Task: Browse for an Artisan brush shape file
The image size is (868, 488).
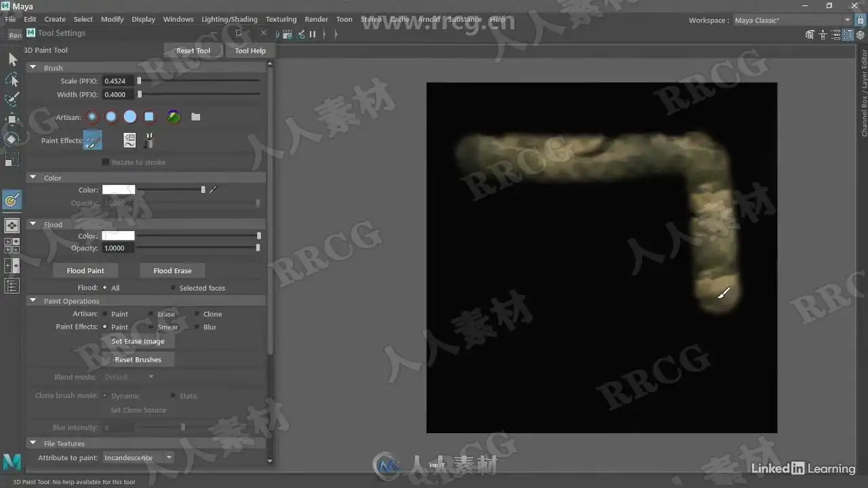Action: (x=196, y=117)
